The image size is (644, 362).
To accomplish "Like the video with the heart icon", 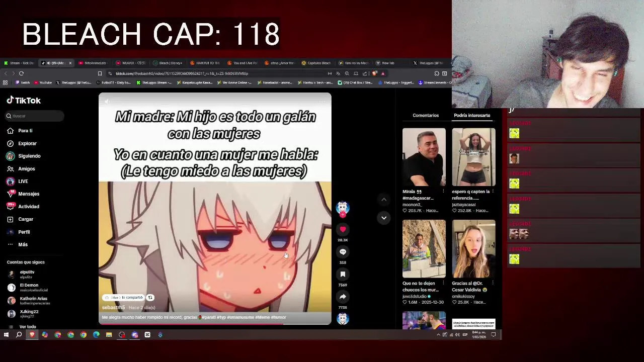I will (x=343, y=229).
